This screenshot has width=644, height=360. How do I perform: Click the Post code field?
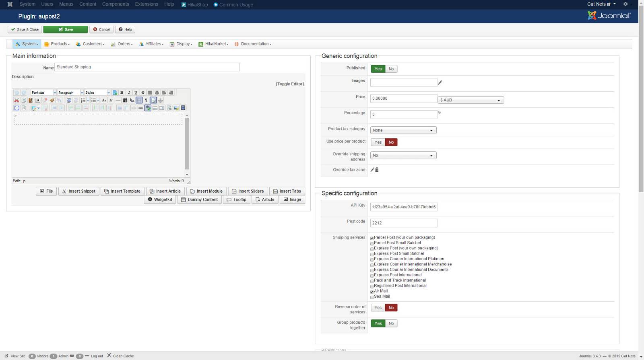404,223
